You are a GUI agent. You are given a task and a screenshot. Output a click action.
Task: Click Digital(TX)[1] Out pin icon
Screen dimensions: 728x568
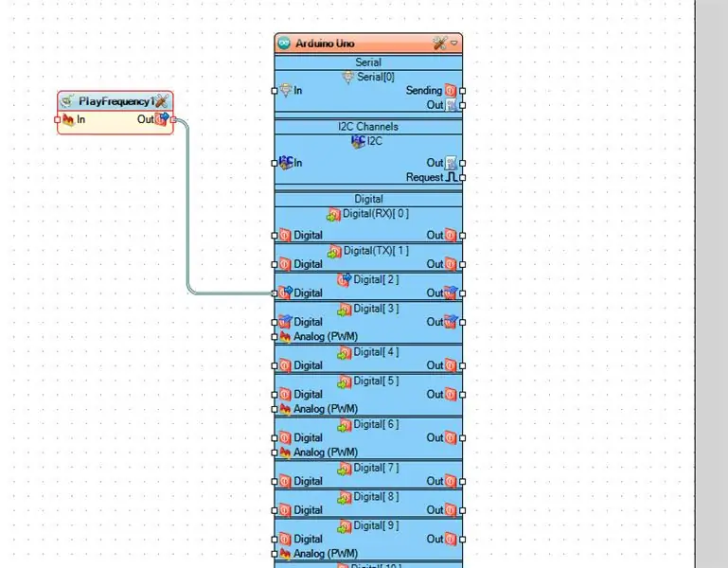coord(451,264)
